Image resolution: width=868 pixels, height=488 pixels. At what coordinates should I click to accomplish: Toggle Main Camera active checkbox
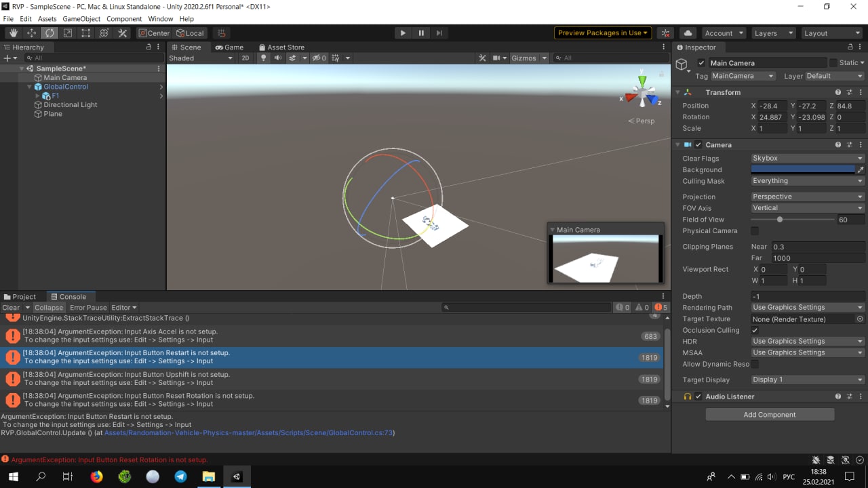(701, 63)
